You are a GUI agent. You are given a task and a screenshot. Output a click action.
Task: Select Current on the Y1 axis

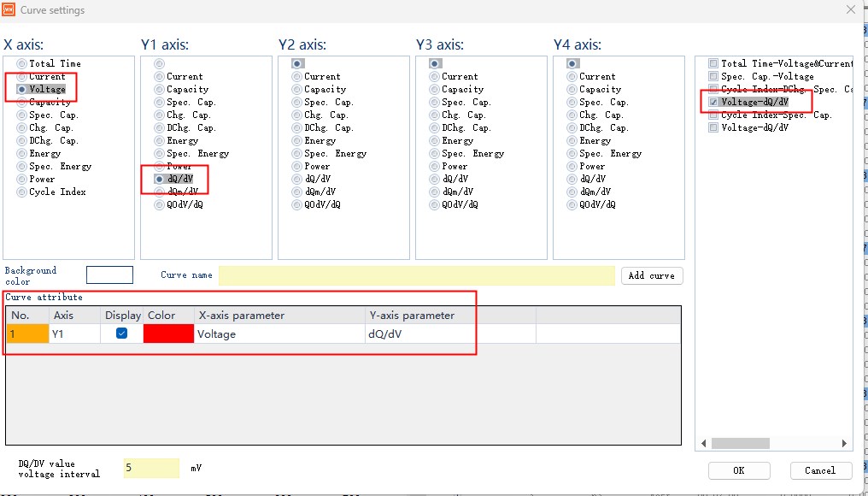tap(160, 76)
